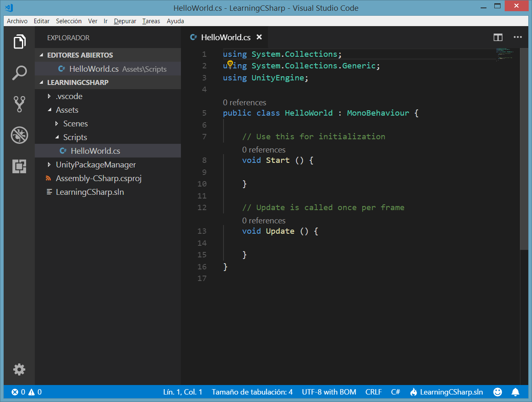The height and width of the screenshot is (402, 532).
Task: Open the Archivo menu
Action: 17,21
